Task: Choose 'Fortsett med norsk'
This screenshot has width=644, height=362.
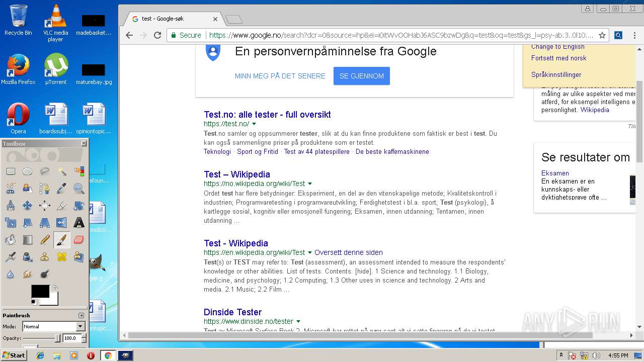Action: (559, 58)
